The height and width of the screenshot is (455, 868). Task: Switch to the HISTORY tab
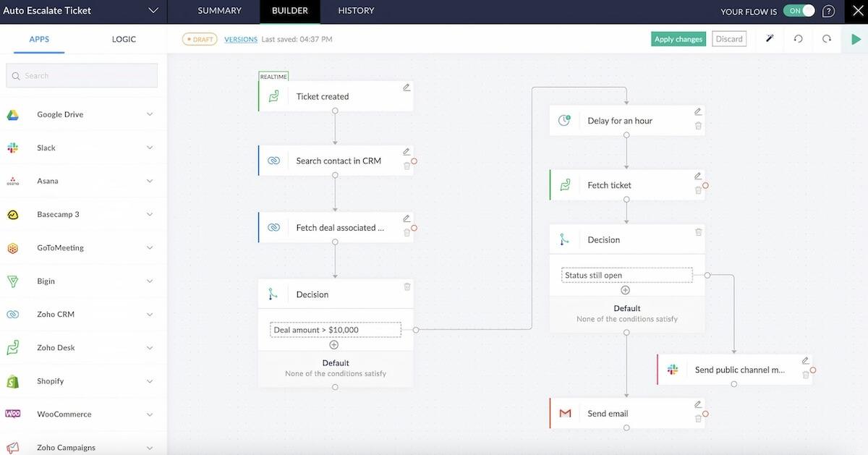click(x=356, y=11)
